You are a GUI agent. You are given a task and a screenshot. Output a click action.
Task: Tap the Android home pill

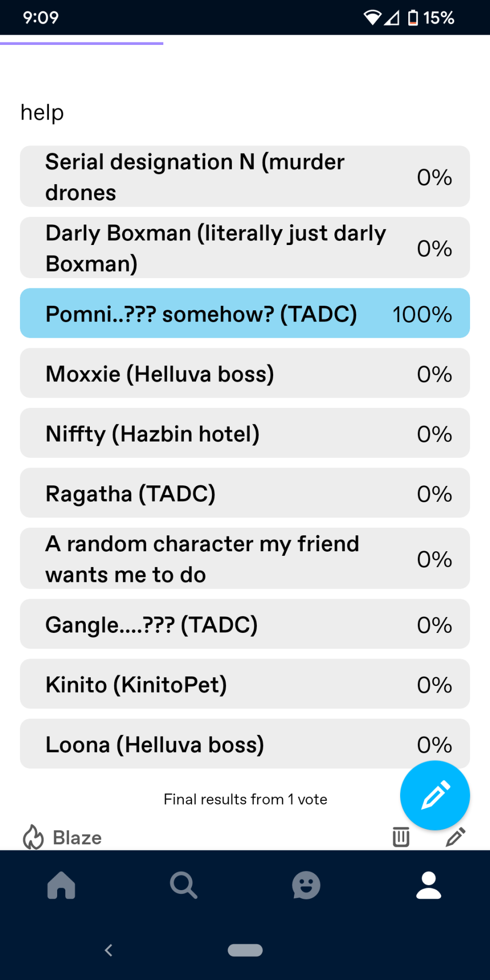pyautogui.click(x=245, y=950)
